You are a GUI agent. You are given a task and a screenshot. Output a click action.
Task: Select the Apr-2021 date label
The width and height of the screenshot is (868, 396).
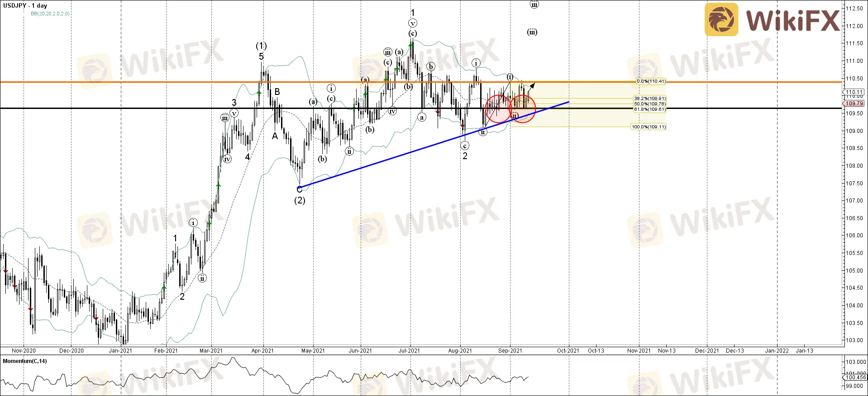click(262, 351)
